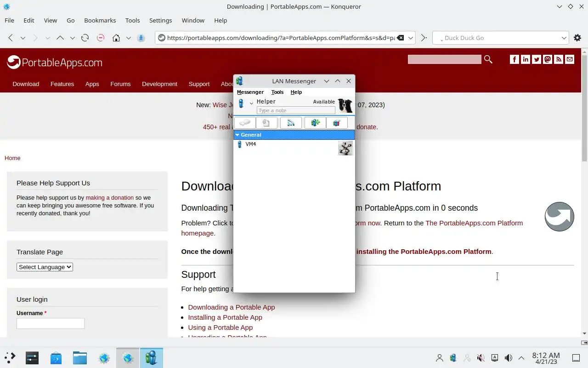This screenshot has width=588, height=368.
Task: Open the Konqueror Bookmarks menu
Action: click(x=100, y=20)
